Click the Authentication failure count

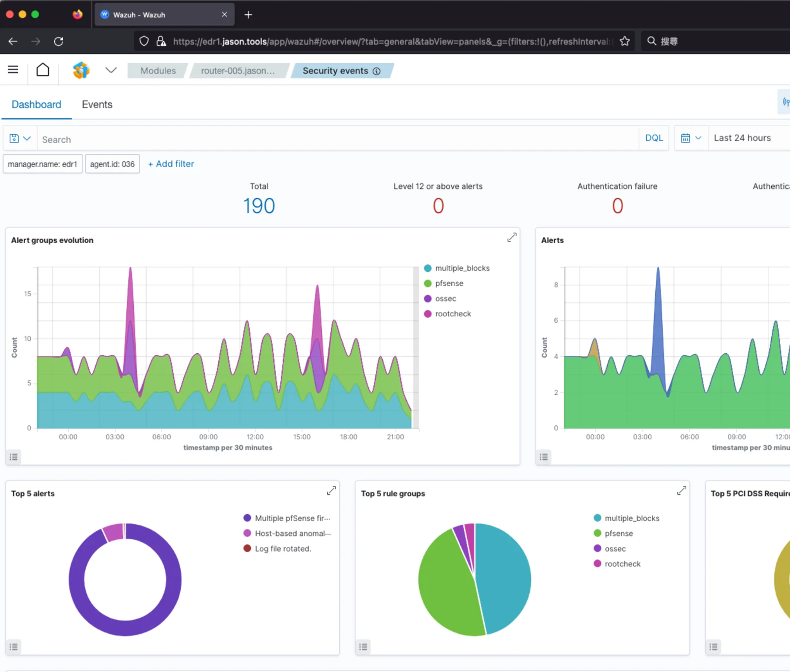pyautogui.click(x=618, y=206)
